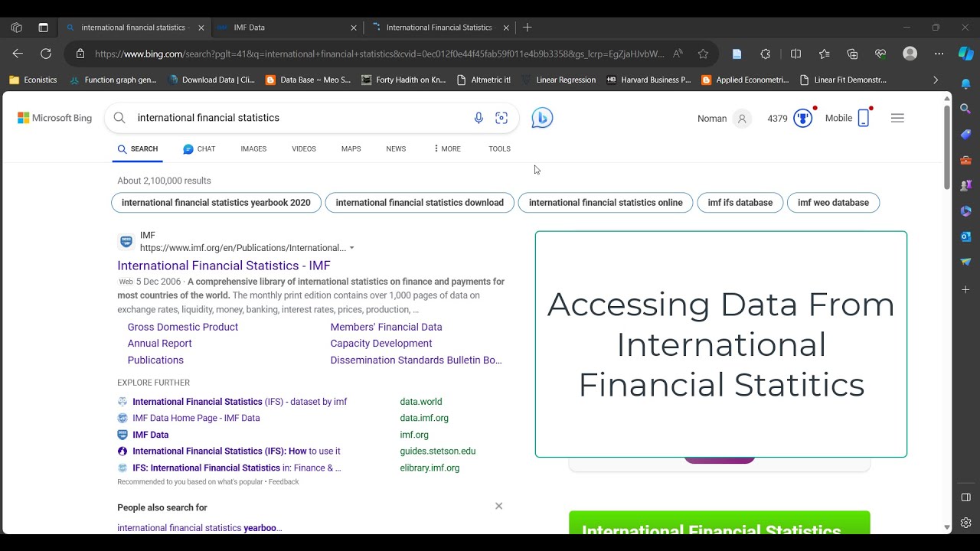Open the Read aloud icon in address bar

click(x=678, y=54)
